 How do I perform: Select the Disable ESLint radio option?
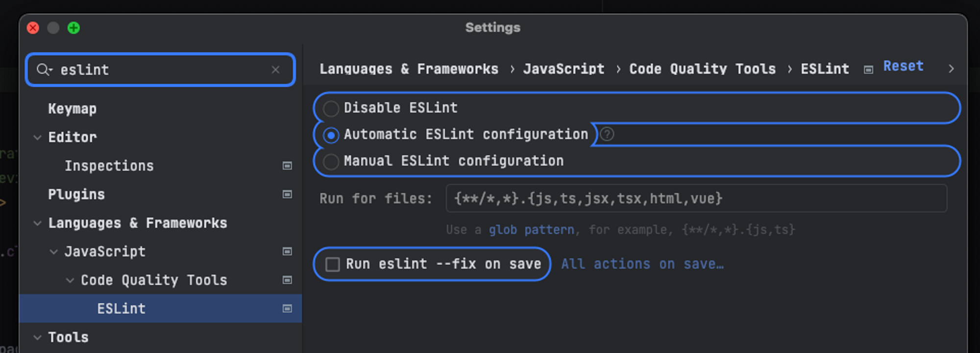(x=331, y=108)
